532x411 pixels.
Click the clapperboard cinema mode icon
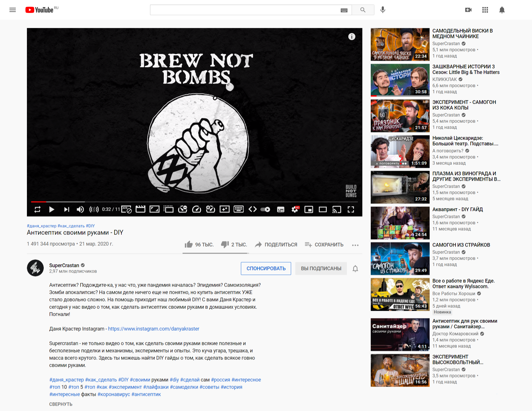(x=141, y=209)
